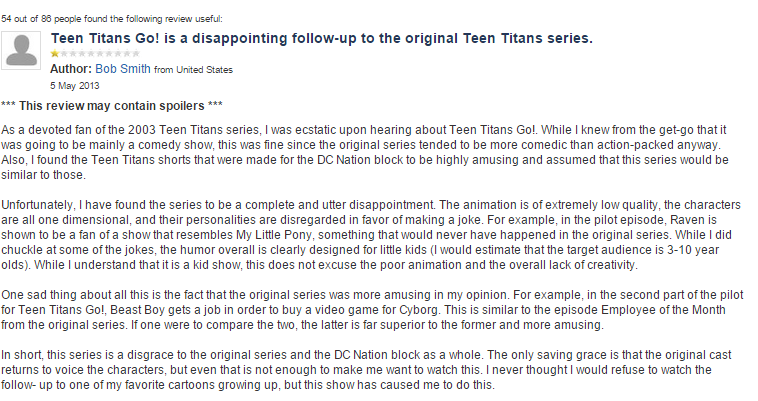The height and width of the screenshot is (401, 758).
Task: Click the paragraph starting "Unfortunately, I have found"
Action: point(371,235)
